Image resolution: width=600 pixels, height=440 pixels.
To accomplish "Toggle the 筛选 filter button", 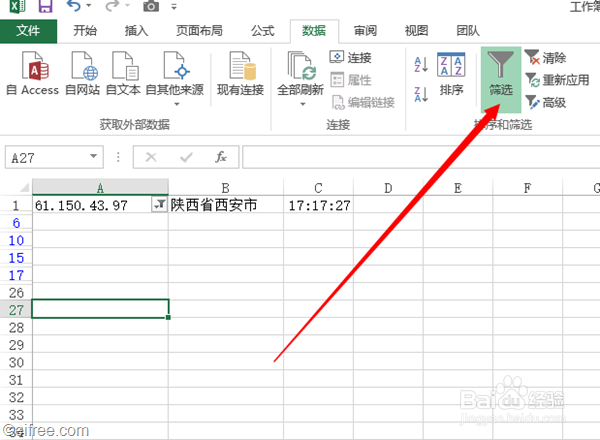I will pyautogui.click(x=501, y=80).
